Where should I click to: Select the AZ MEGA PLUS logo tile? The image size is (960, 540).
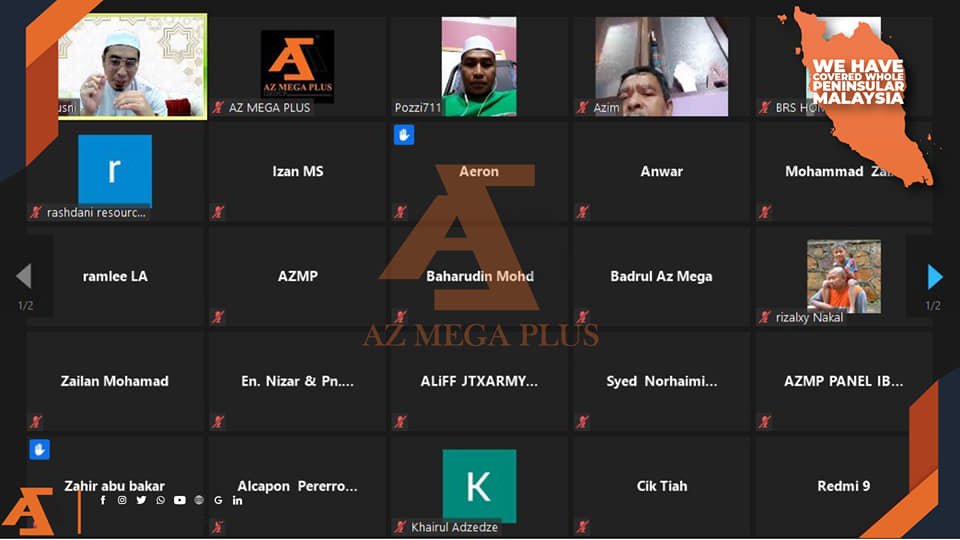(298, 66)
